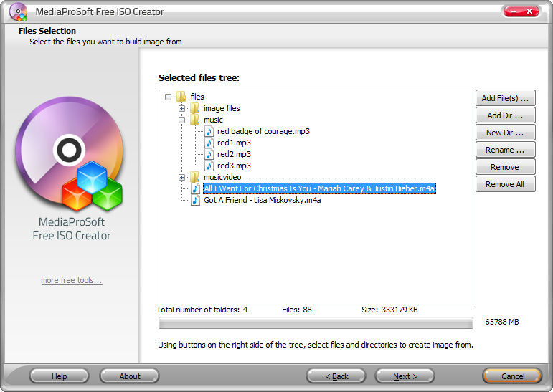Image resolution: width=553 pixels, height=392 pixels.
Task: Click the Add Dir button
Action: (506, 115)
